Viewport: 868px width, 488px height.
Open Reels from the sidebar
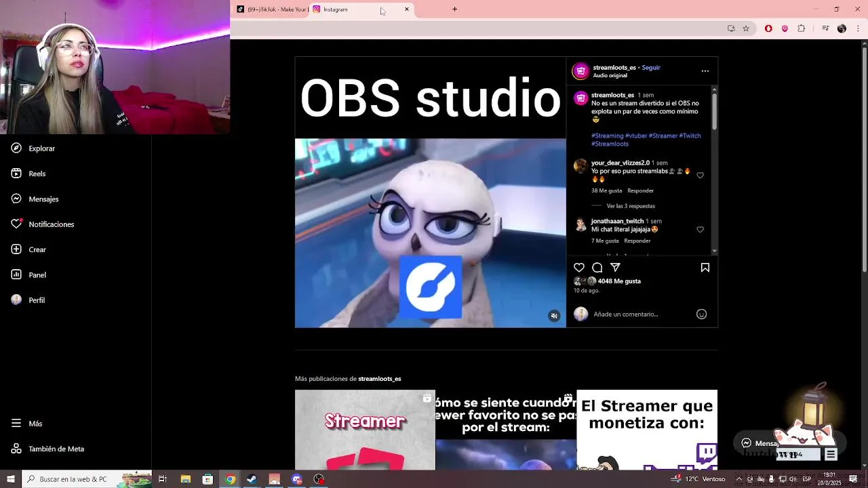tap(28, 174)
